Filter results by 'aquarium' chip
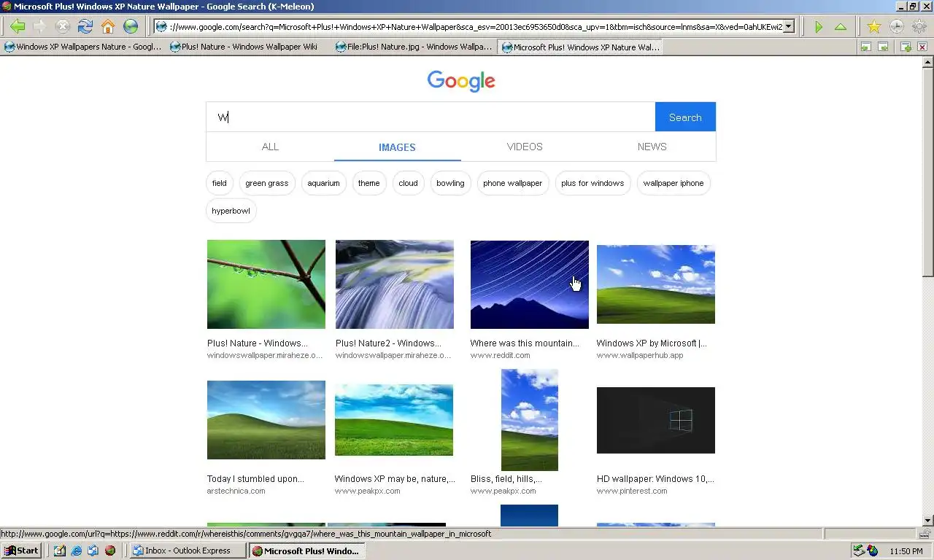Image resolution: width=934 pixels, height=560 pixels. (x=323, y=183)
